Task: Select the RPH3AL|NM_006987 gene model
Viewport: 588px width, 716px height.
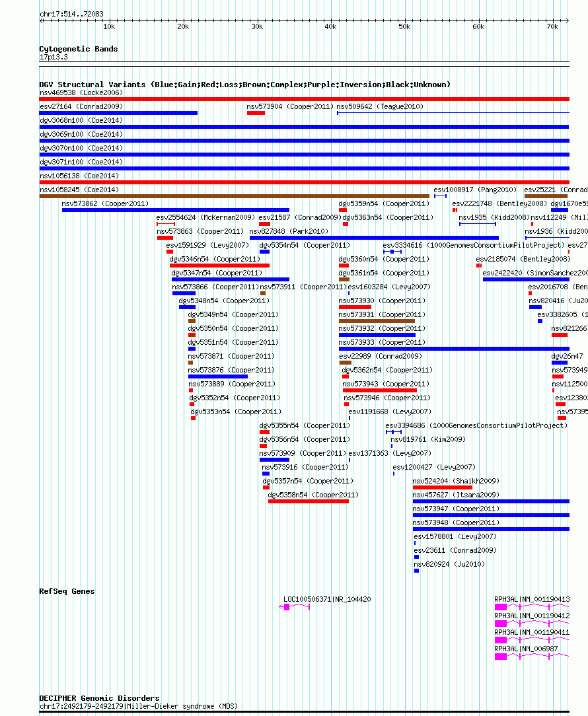Action: 532,656
